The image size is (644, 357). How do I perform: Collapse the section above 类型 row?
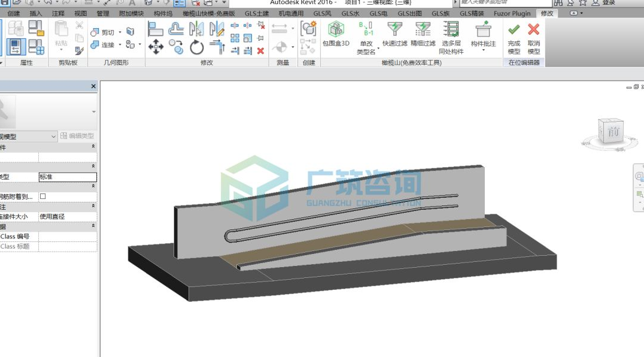coord(93,167)
